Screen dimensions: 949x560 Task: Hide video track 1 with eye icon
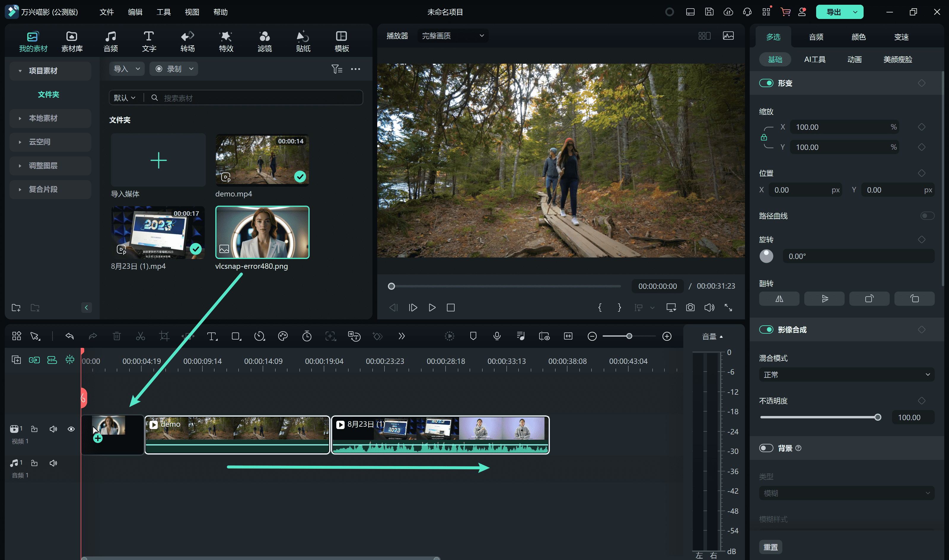pos(71,429)
